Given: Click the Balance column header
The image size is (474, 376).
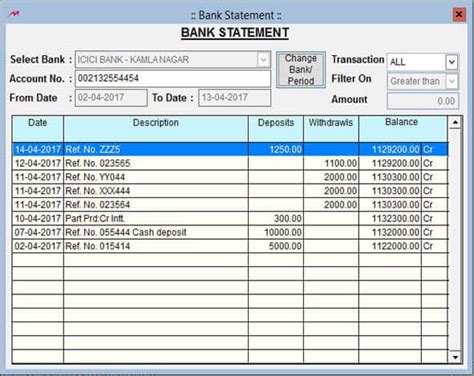Looking at the screenshot, I should click(403, 129).
